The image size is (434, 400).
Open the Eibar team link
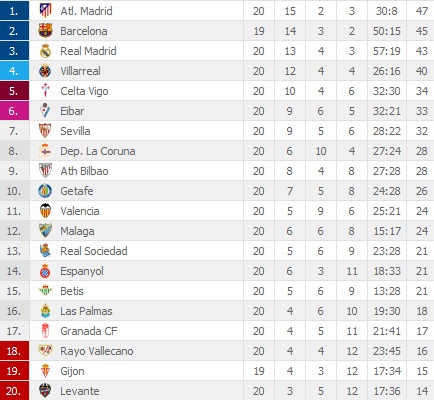pyautogui.click(x=72, y=111)
